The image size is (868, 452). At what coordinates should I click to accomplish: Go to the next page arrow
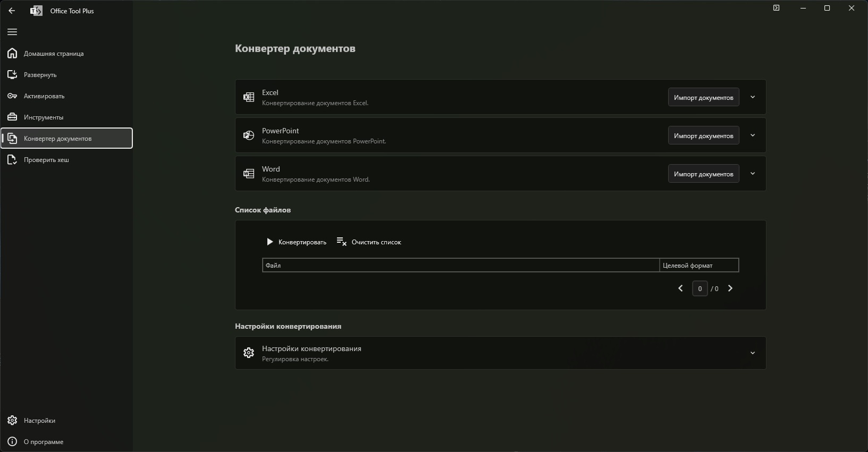[730, 288]
